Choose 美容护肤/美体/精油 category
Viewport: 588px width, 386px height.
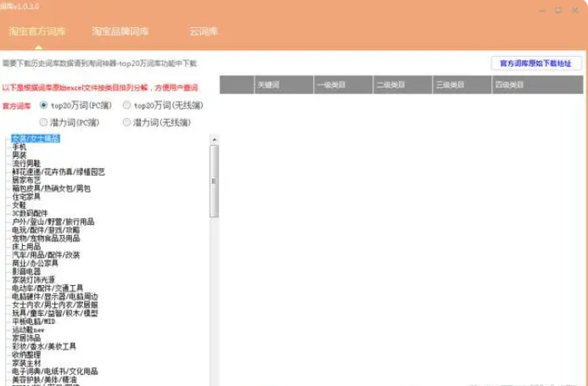click(x=44, y=379)
